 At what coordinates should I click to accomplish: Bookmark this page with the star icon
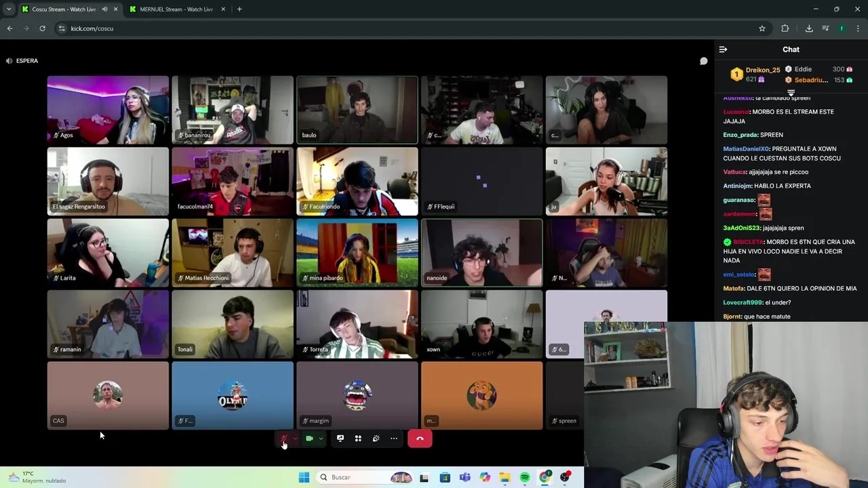tap(762, 28)
